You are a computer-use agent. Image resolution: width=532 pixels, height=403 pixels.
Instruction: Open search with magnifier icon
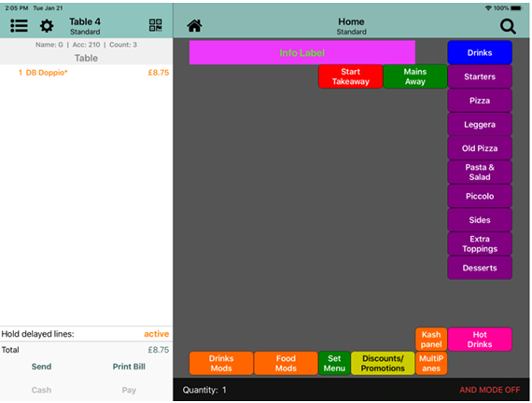pos(508,26)
